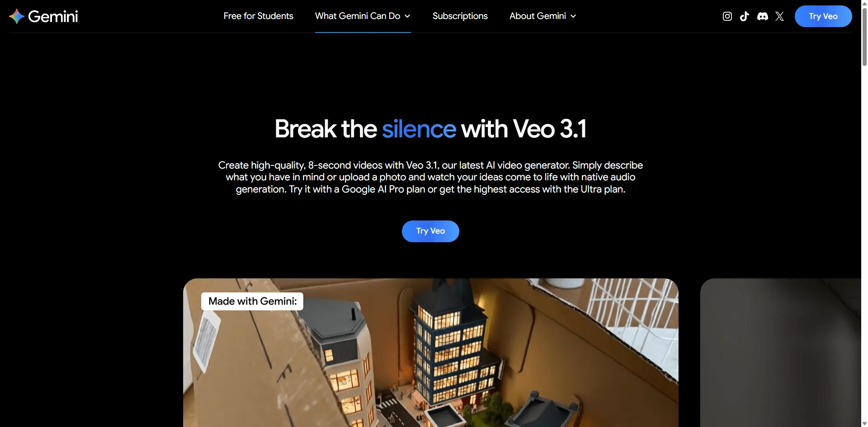Open the About Gemini menu
Image resolution: width=868 pixels, height=427 pixels.
pos(542,16)
